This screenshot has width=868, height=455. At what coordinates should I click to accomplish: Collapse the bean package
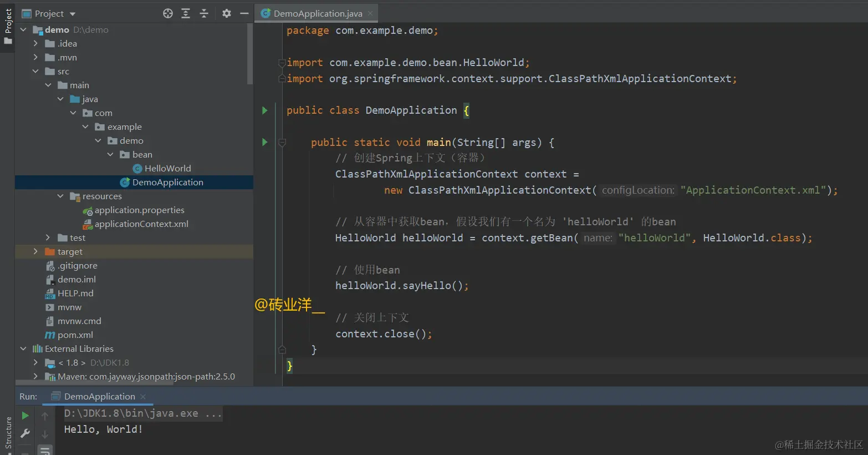pos(110,154)
